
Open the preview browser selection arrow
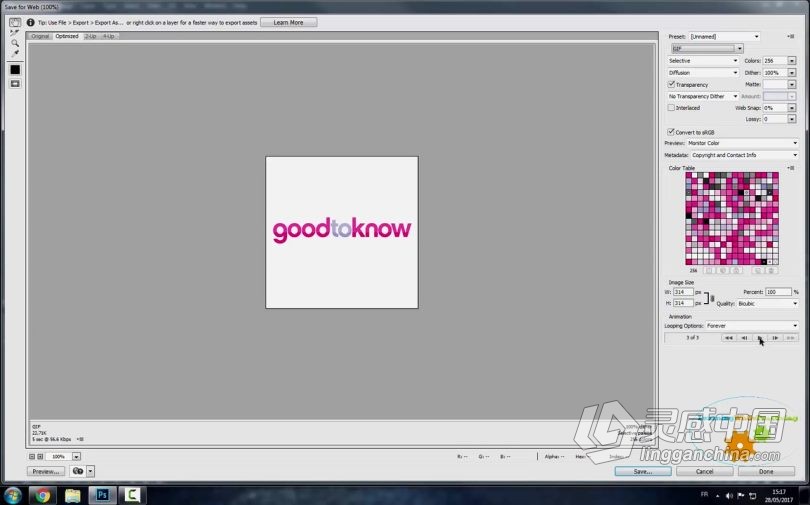(90, 471)
